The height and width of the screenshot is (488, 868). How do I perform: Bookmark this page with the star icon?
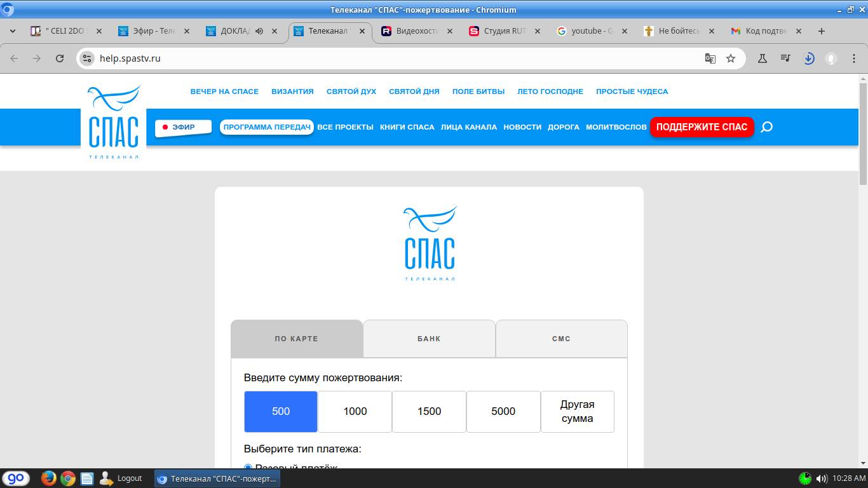tap(731, 58)
